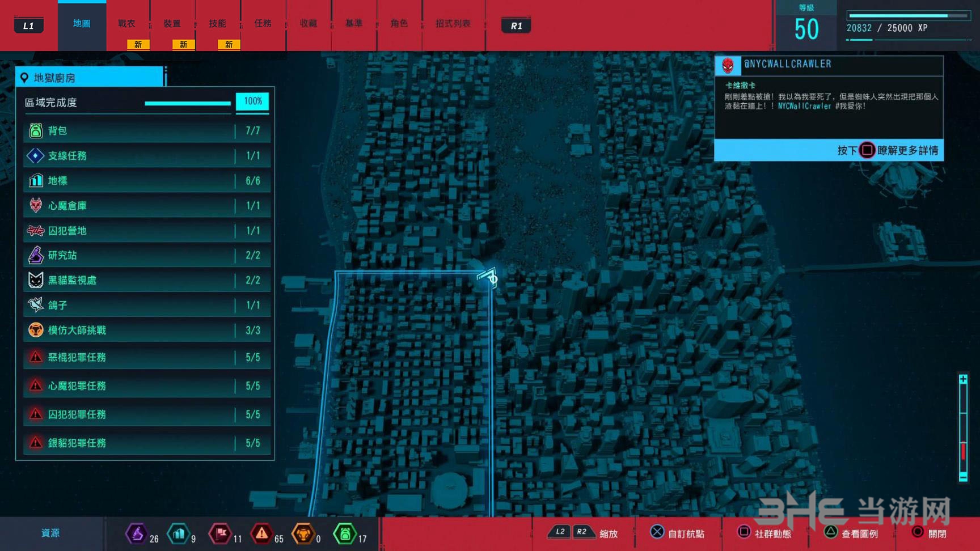Click the 卡維撒卡 poster name
This screenshot has height=551, width=980.
click(x=740, y=86)
